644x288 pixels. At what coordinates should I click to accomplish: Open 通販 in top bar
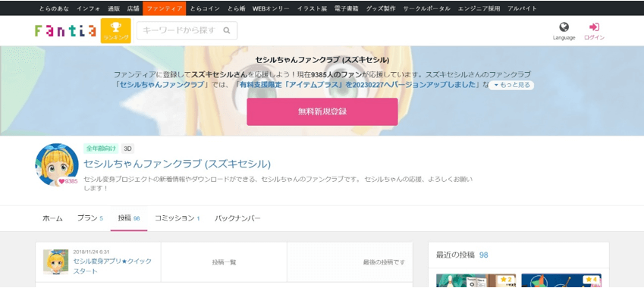(114, 8)
